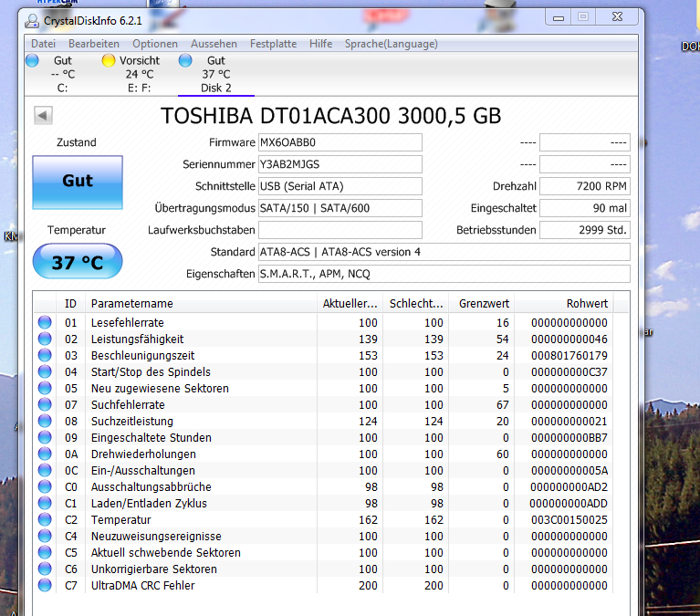Click the status orb of Ein-/Ausschaltungen row
This screenshot has width=700, height=616.
pos(45,471)
